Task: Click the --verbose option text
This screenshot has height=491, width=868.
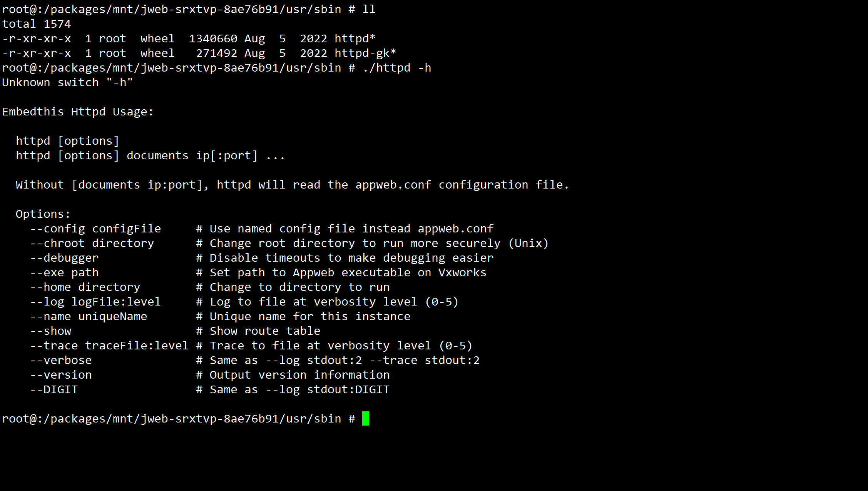Action: 61,360
